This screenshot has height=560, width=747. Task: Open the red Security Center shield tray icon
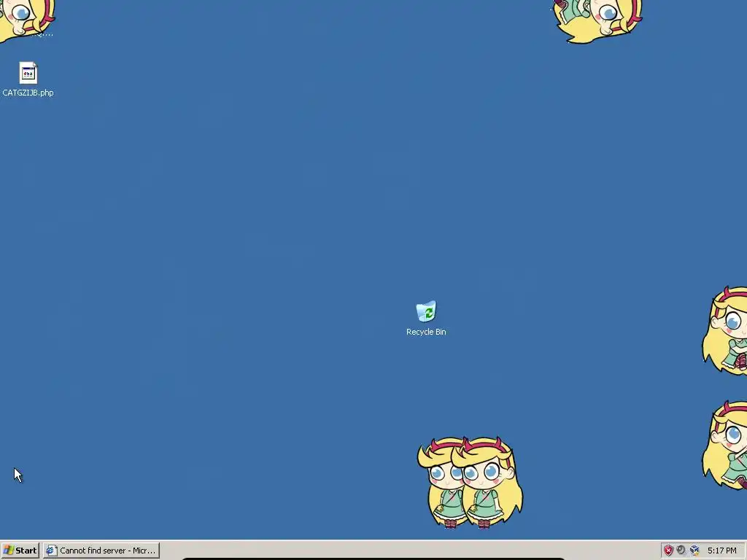pyautogui.click(x=668, y=551)
